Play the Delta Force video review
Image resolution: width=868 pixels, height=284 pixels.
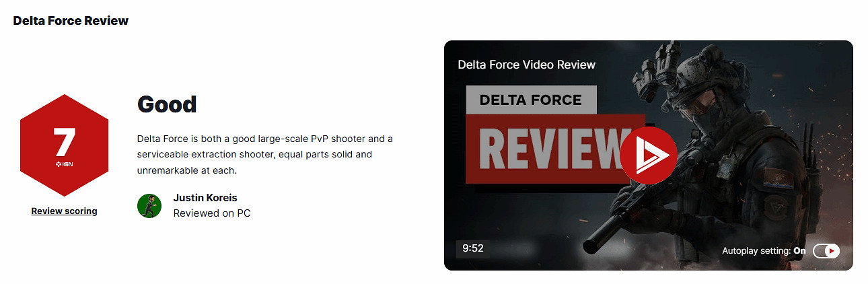pyautogui.click(x=648, y=155)
